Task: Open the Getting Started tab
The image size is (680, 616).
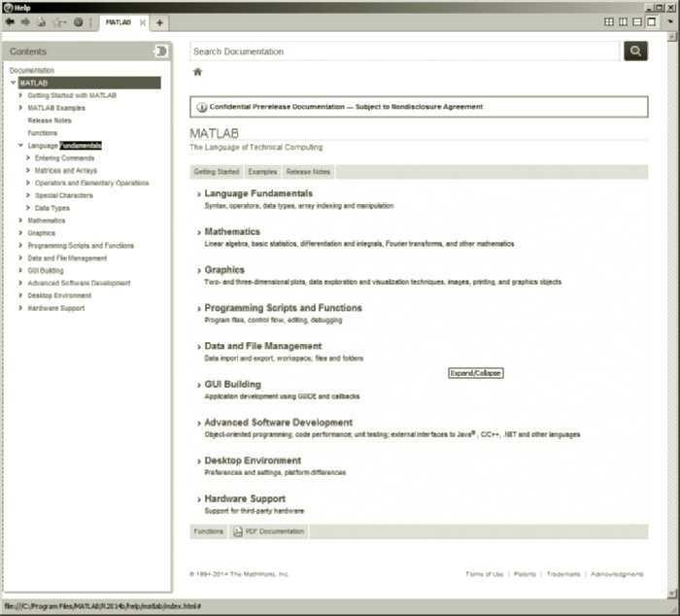Action: 217,172
